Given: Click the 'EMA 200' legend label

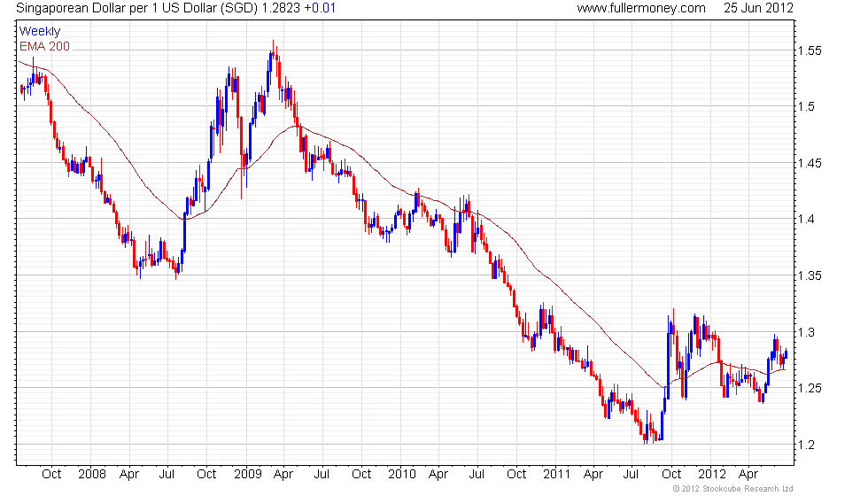Looking at the screenshot, I should (45, 46).
